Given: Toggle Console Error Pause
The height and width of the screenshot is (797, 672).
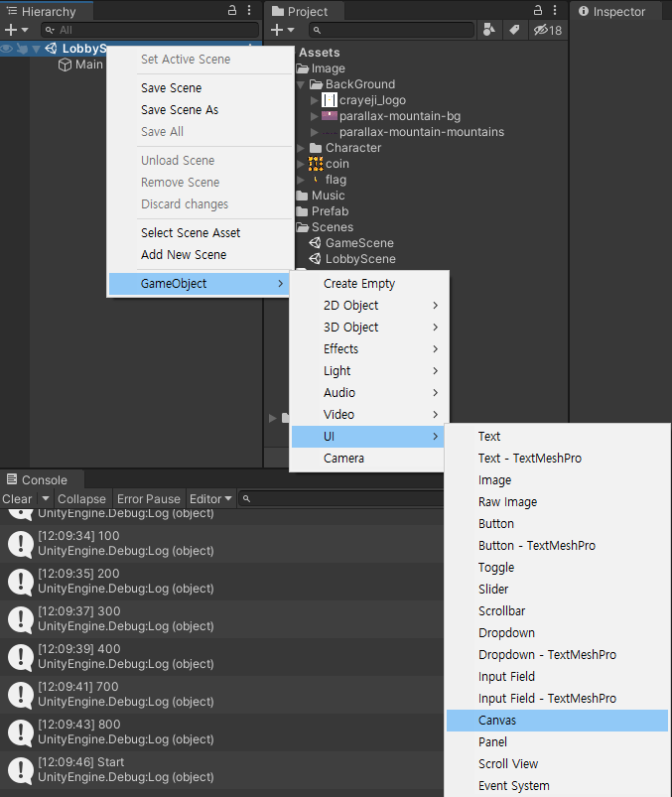Looking at the screenshot, I should [x=149, y=499].
